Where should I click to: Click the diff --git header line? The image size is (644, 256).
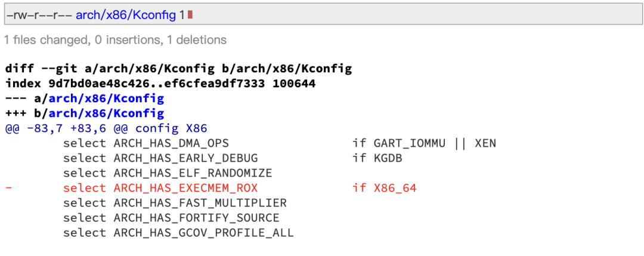tap(178, 69)
